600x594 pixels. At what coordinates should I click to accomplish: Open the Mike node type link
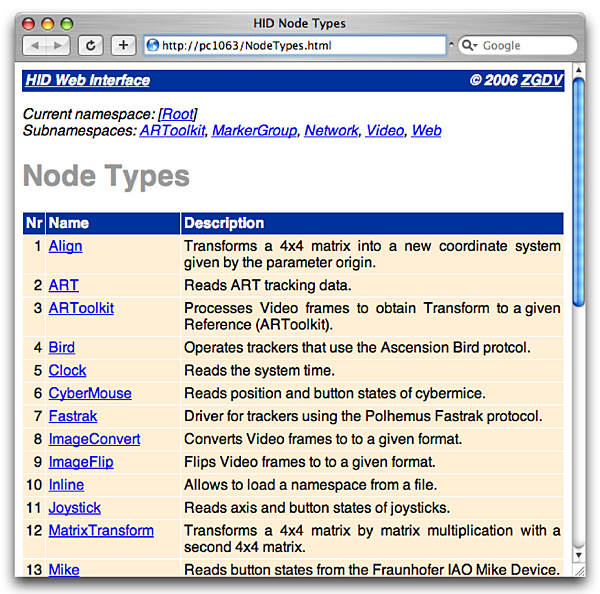64,570
